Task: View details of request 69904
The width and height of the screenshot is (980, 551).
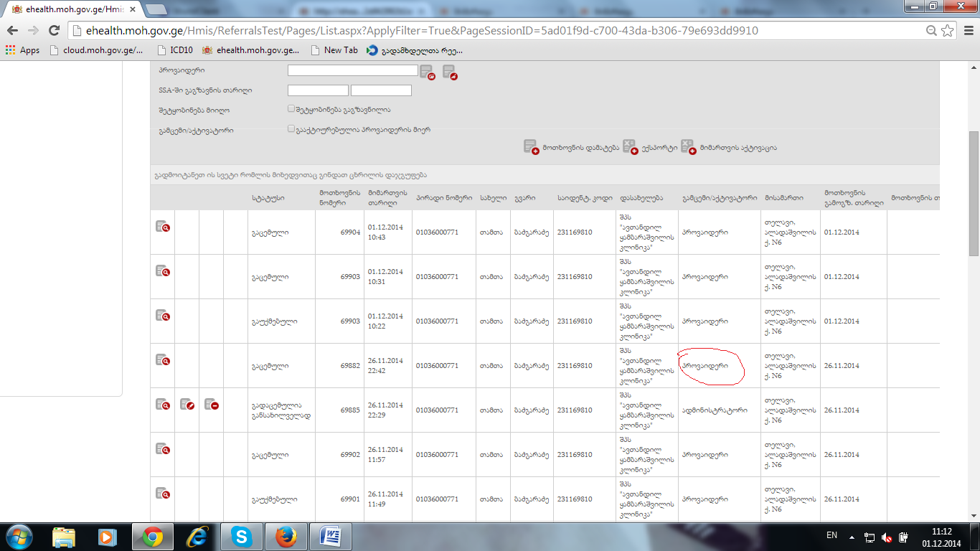Action: (x=163, y=227)
